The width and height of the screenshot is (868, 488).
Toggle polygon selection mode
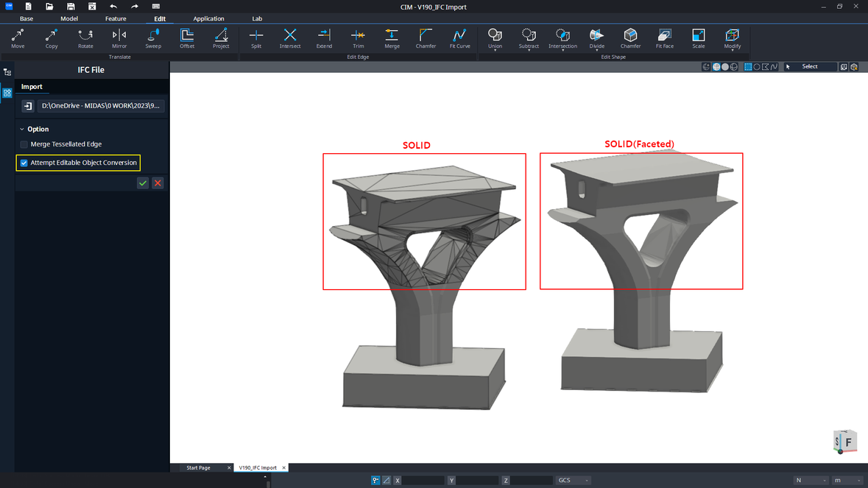coord(766,67)
